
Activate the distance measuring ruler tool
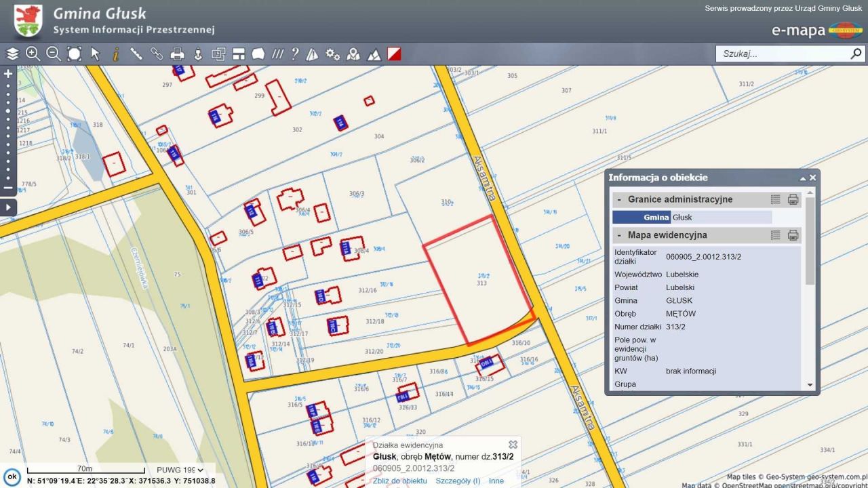(x=136, y=54)
